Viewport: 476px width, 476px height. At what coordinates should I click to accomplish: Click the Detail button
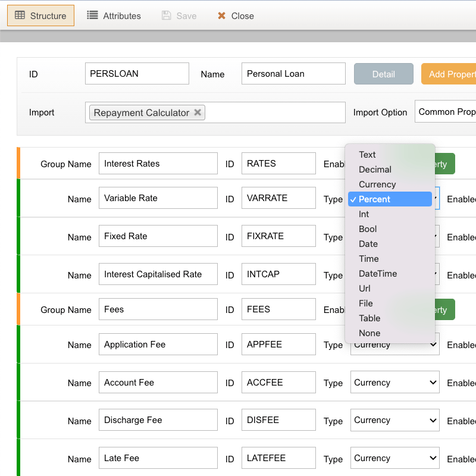pyautogui.click(x=383, y=74)
